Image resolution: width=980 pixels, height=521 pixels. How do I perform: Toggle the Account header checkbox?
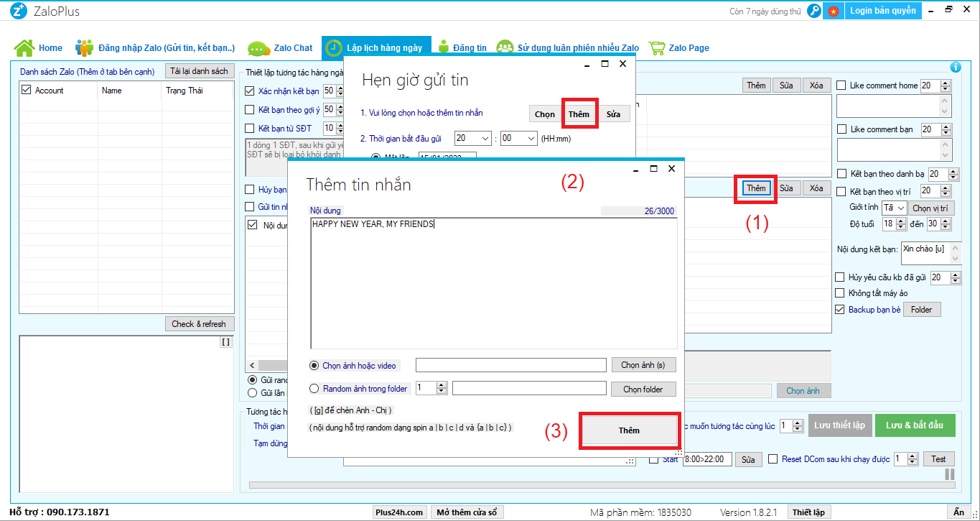(x=27, y=90)
